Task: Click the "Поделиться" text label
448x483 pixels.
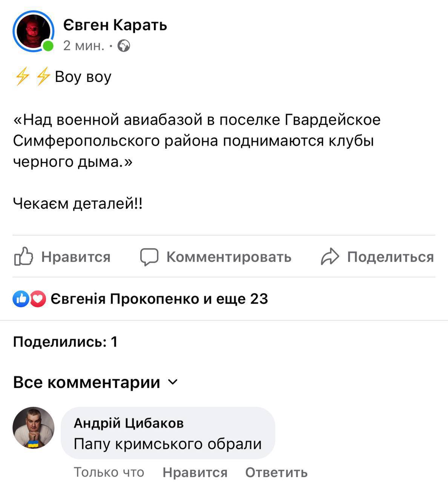Action: [390, 257]
